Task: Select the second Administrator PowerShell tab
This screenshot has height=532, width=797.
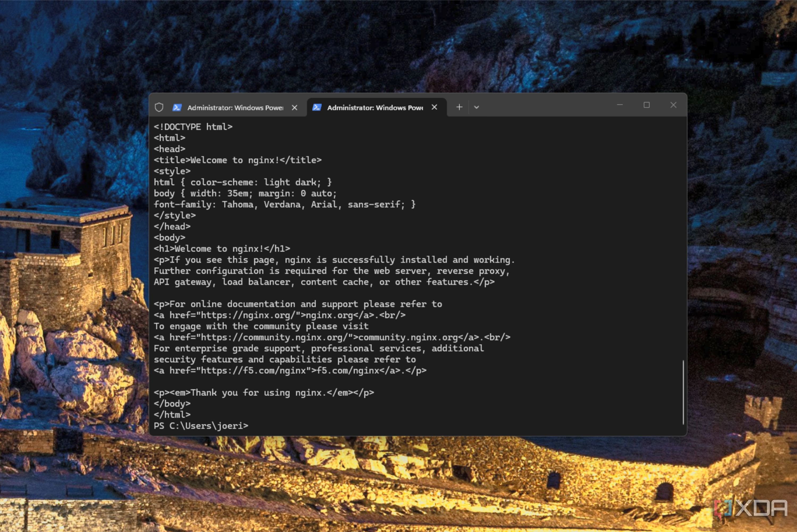Action: [x=377, y=107]
